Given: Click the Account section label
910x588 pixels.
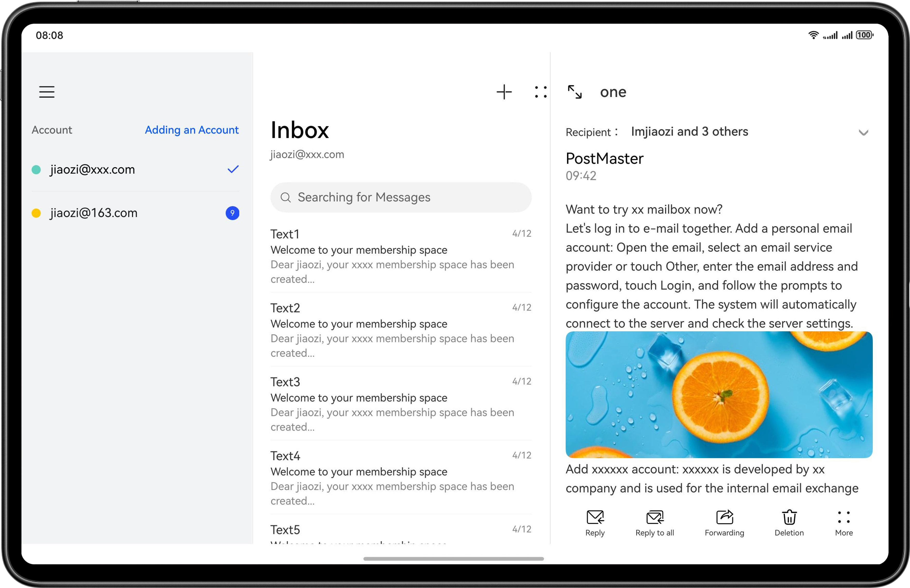Looking at the screenshot, I should [x=52, y=130].
